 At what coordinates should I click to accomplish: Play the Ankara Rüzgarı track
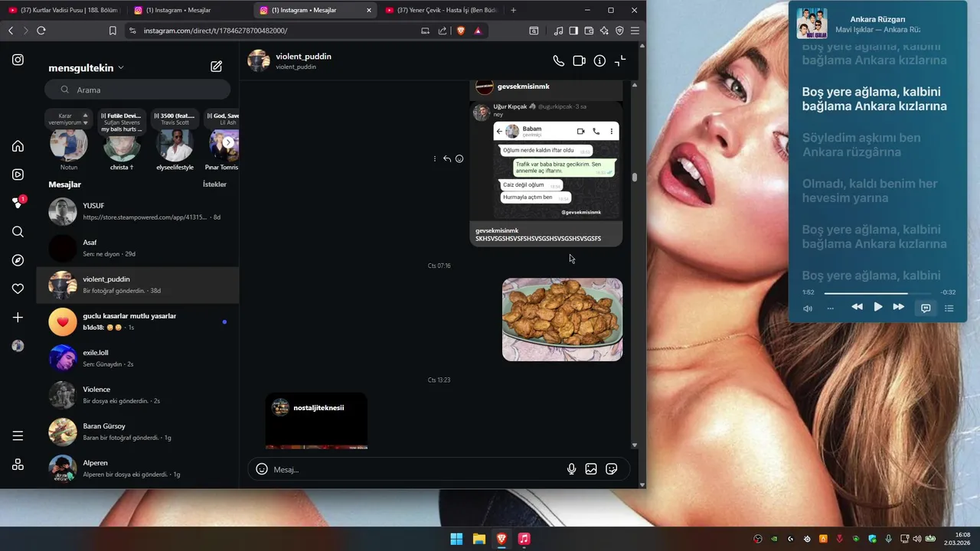tap(878, 307)
